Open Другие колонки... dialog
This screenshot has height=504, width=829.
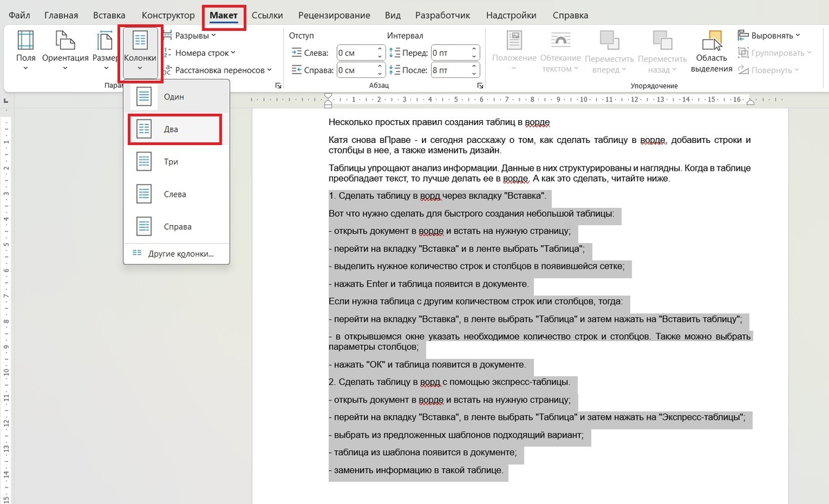(x=176, y=253)
